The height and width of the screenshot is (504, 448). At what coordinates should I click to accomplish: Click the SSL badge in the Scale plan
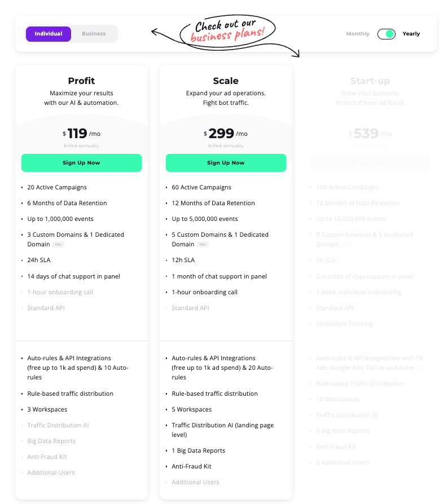tap(203, 245)
